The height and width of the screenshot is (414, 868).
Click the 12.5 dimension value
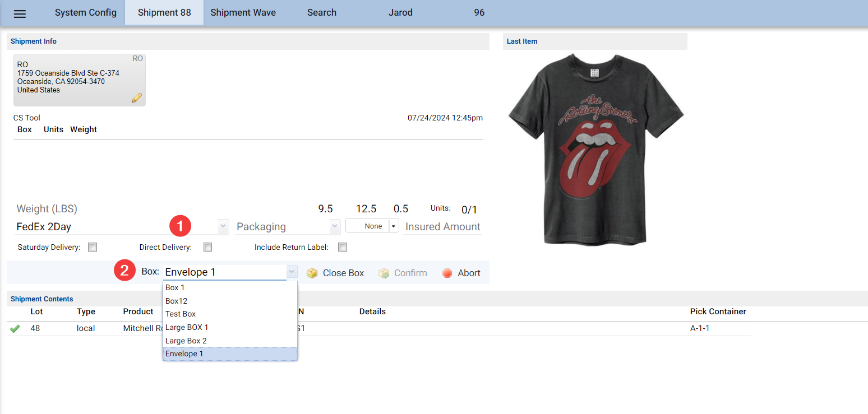click(x=366, y=209)
